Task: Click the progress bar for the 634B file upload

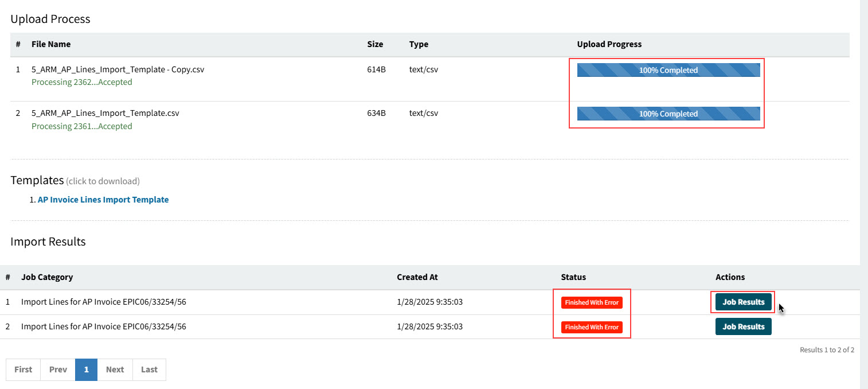Action: pos(668,114)
